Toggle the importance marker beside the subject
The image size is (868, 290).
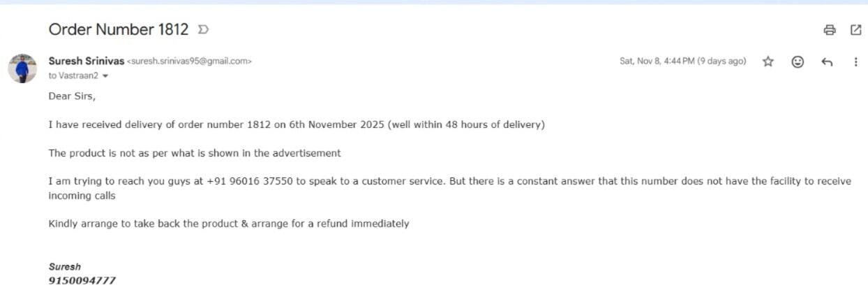pos(203,30)
